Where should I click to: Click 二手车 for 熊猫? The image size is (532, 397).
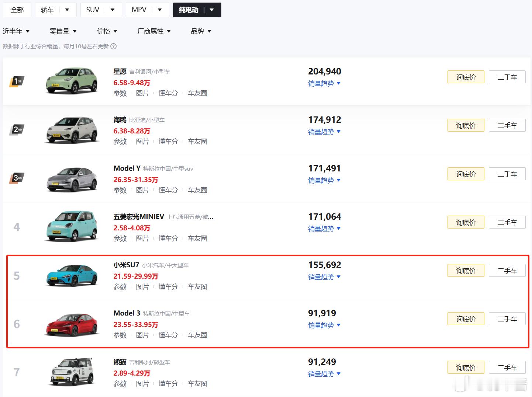(507, 368)
